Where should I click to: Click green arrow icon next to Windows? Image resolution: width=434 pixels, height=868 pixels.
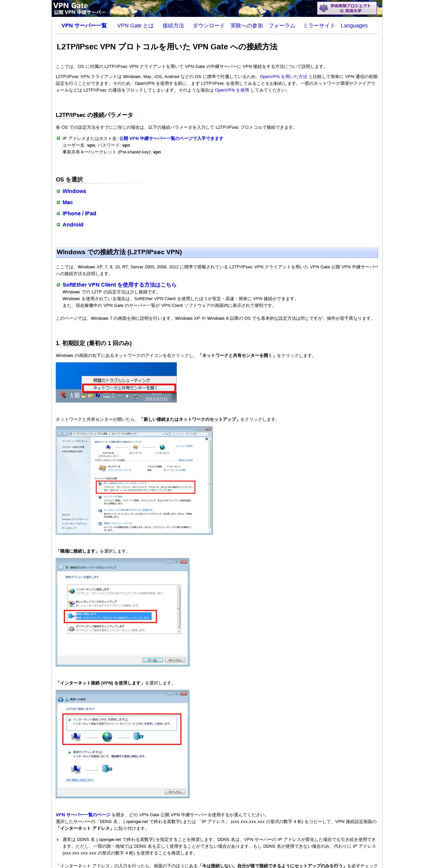coord(58,191)
